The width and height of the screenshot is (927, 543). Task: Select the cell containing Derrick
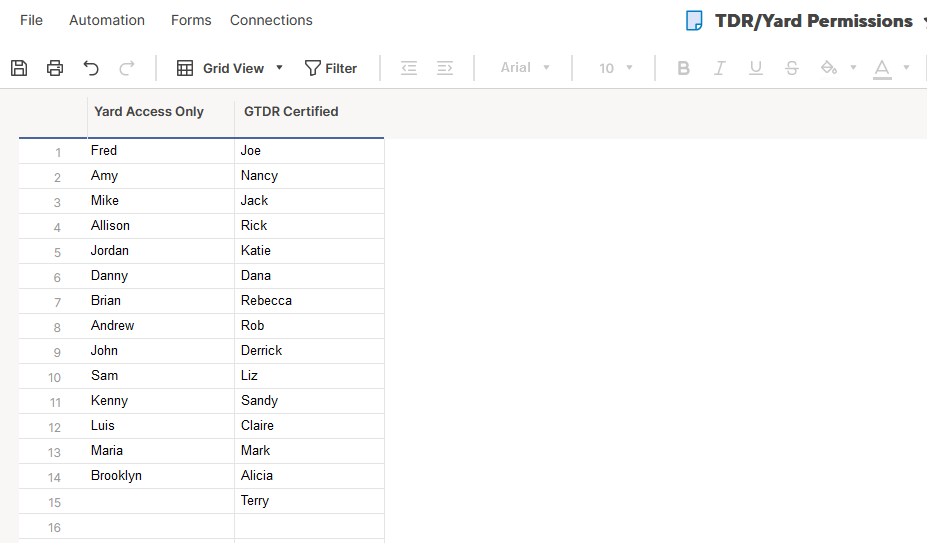309,351
